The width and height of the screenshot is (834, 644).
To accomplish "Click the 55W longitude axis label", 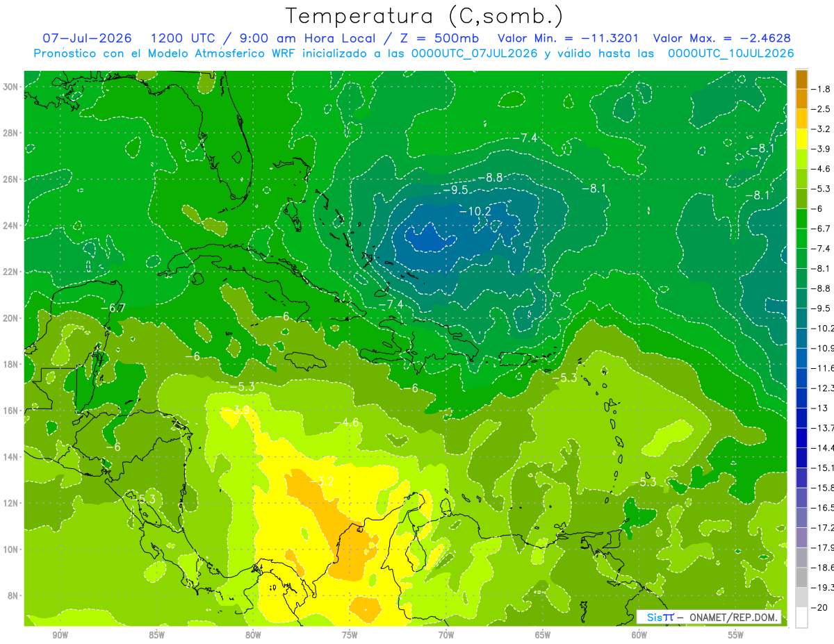I will pos(736,636).
